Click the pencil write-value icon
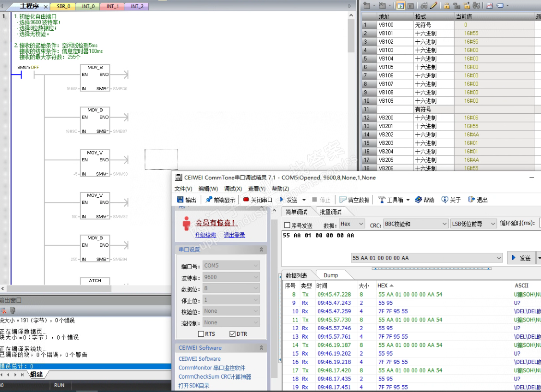 coord(433,6)
